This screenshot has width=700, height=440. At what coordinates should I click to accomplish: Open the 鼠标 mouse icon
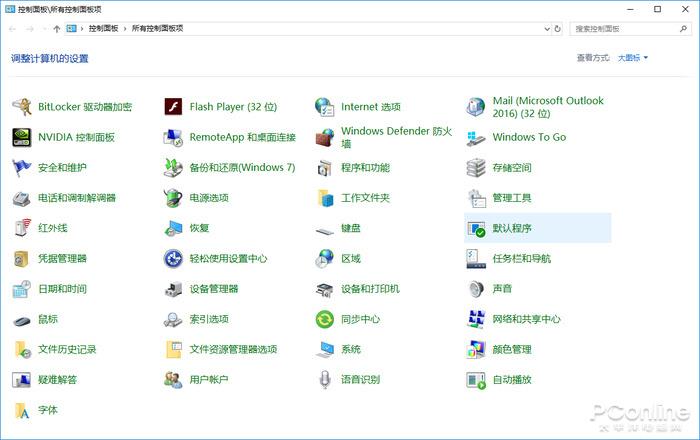pos(21,320)
